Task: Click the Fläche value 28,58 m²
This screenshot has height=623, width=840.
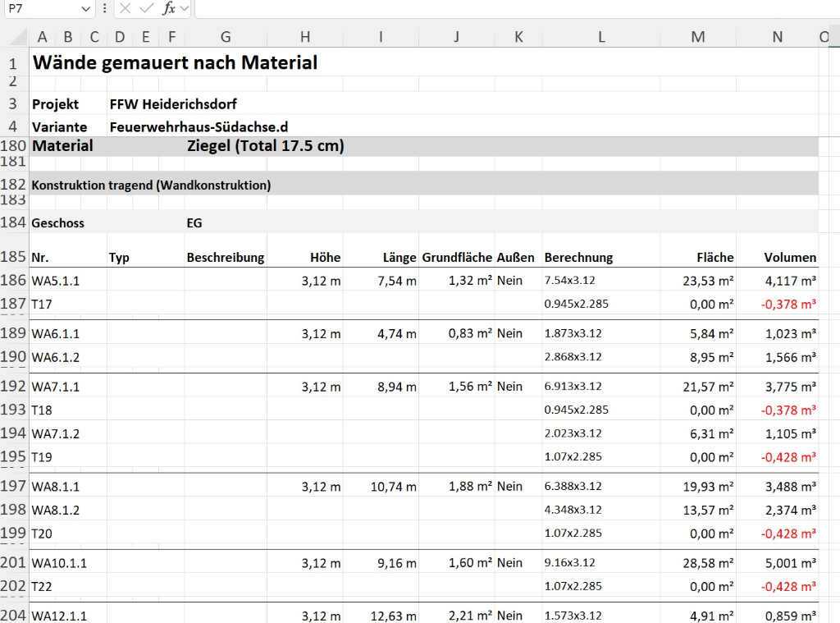Action: 708,563
